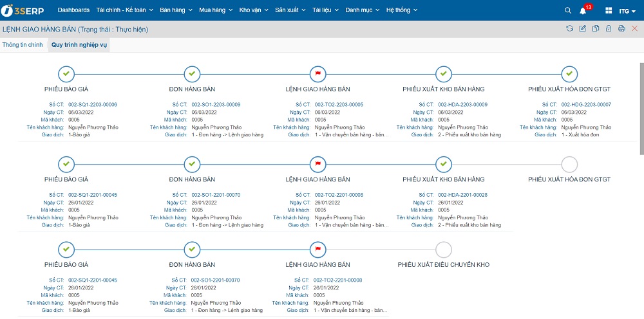The image size is (644, 319).
Task: Click the copy document icon
Action: 596,29
